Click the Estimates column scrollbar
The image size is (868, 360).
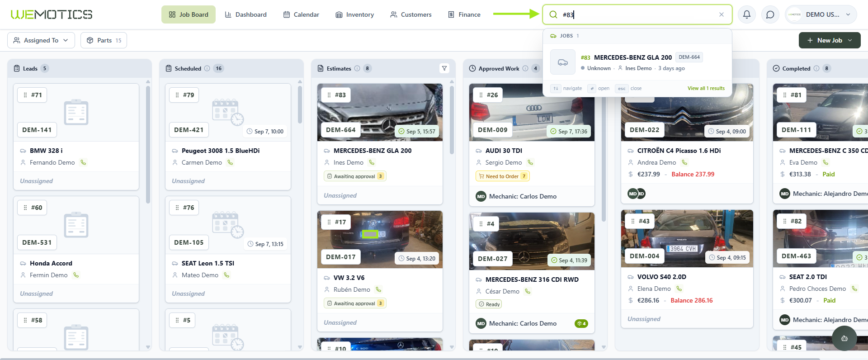(x=452, y=120)
